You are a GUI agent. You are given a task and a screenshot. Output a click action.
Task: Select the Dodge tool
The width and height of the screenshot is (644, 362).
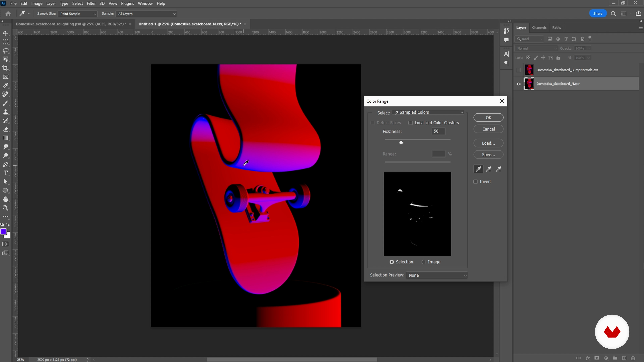[x=6, y=156]
